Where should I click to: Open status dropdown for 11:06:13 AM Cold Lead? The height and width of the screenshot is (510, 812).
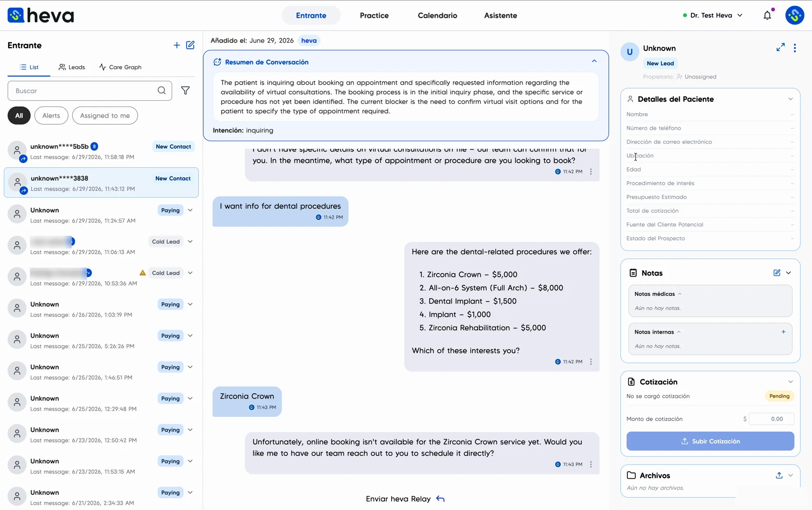[190, 241]
